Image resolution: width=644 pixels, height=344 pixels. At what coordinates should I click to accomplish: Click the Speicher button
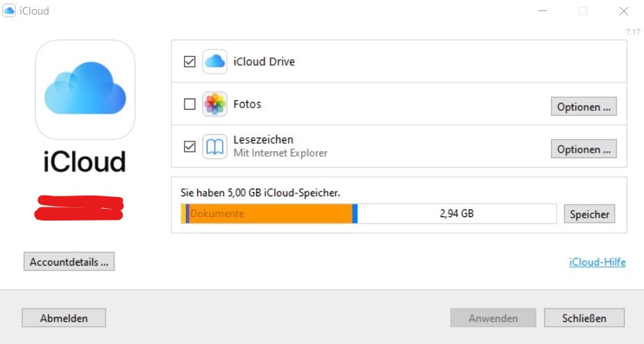click(589, 214)
